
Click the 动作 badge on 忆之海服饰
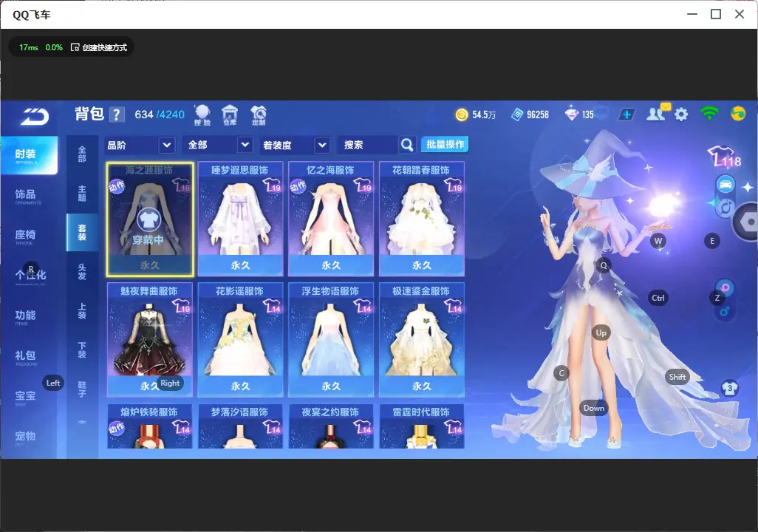[298, 186]
